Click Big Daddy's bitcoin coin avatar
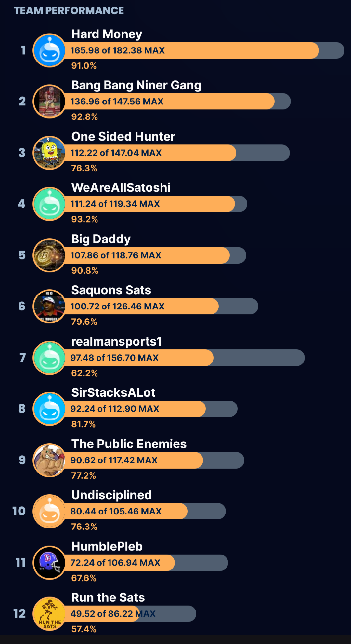Image resolution: width=351 pixels, height=644 pixels. point(49,255)
